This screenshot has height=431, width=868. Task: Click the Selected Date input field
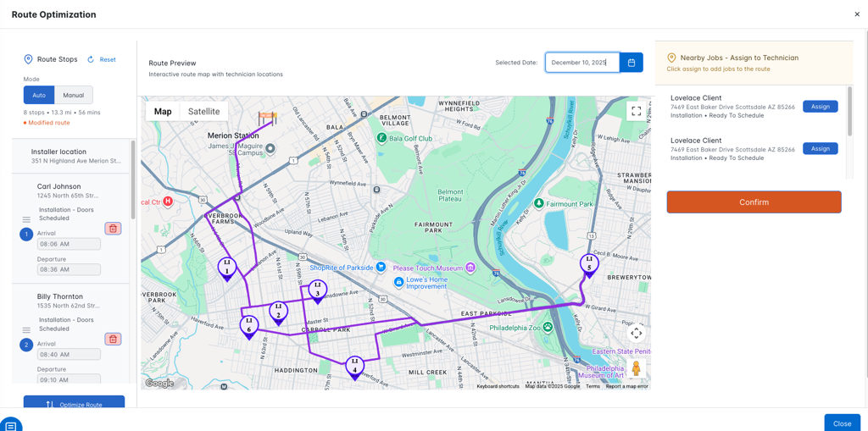click(582, 63)
